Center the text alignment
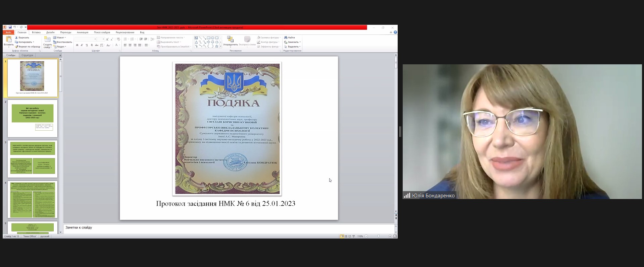Screen dimensions: 644x267 130,45
